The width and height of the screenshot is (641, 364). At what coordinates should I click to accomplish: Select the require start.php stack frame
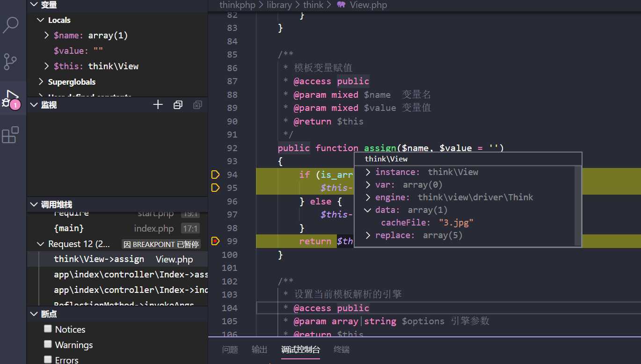(x=117, y=213)
